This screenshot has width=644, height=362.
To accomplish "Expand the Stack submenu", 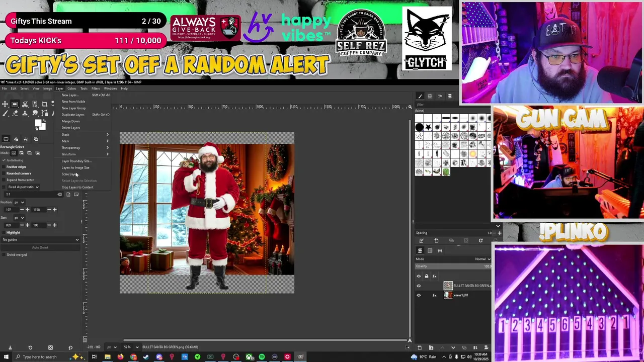I will pos(85,135).
